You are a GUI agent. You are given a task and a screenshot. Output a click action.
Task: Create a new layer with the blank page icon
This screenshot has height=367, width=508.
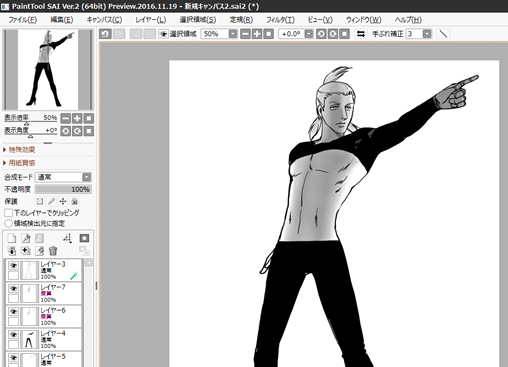[x=12, y=238]
